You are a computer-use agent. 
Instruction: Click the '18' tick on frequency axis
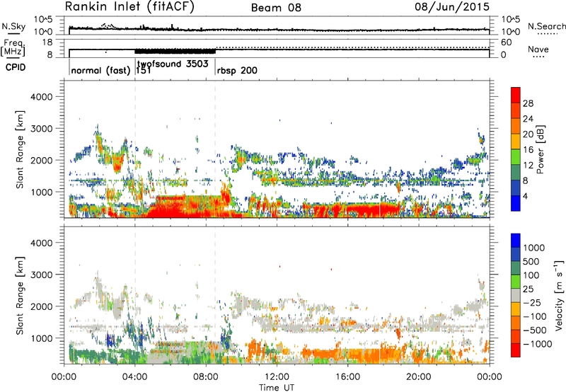pos(47,42)
